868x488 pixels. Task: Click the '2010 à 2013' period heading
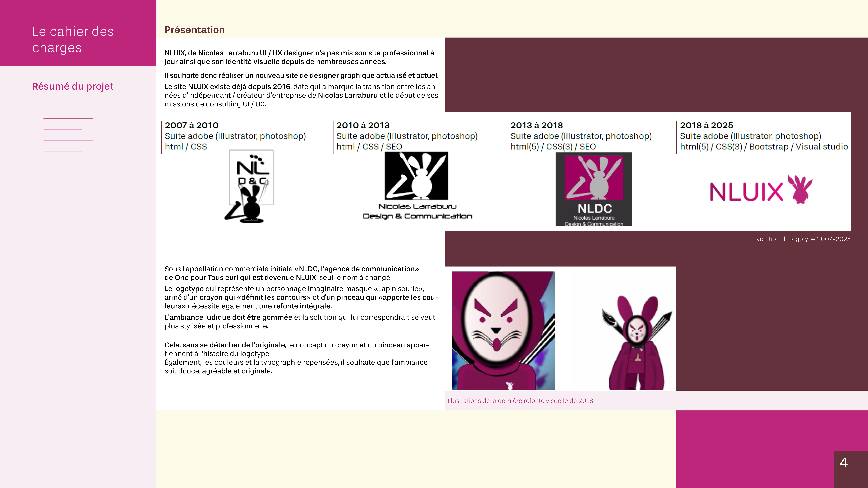(x=363, y=125)
